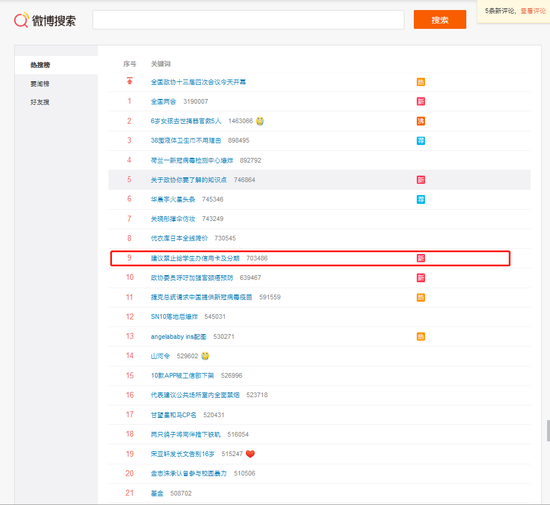Image resolution: width=550 pixels, height=505 pixels.
Task: Open rank 5 topic 关于政协你要了解的知识点
Action: point(189,180)
